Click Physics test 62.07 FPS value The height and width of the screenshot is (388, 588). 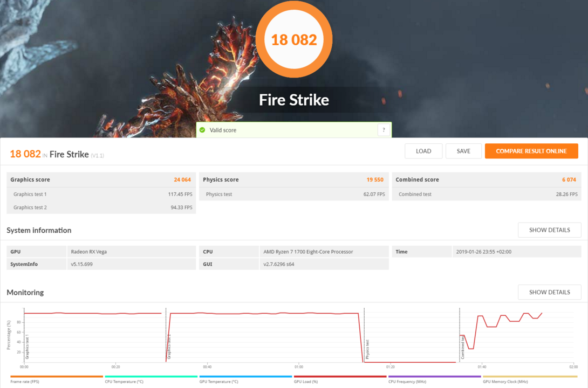(x=374, y=195)
